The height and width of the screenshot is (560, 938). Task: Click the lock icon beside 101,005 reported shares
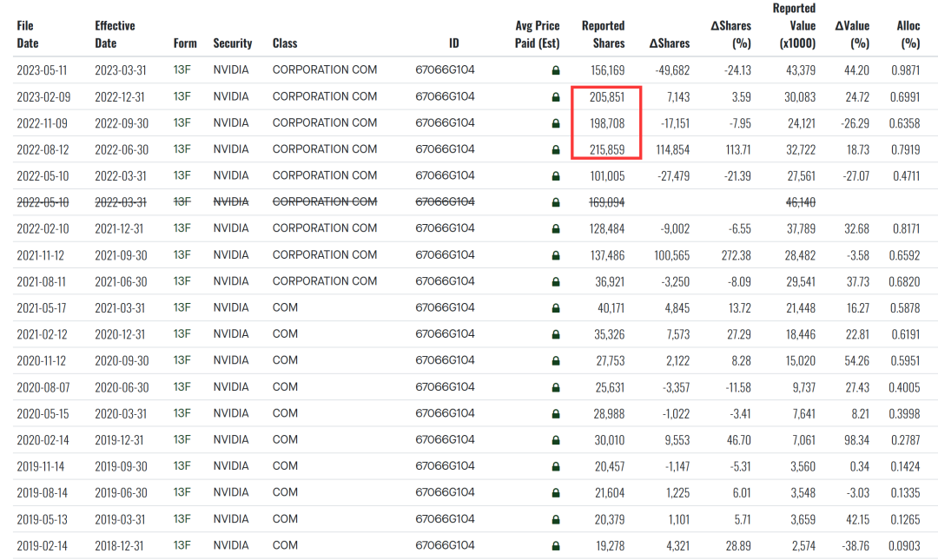point(556,176)
